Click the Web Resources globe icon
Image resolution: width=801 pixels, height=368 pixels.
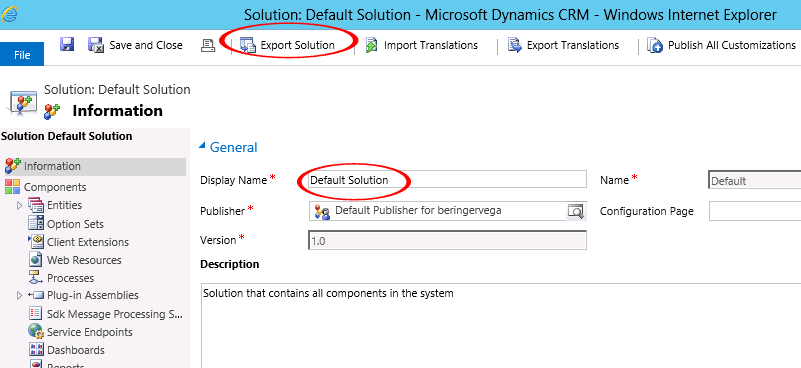[x=36, y=260]
